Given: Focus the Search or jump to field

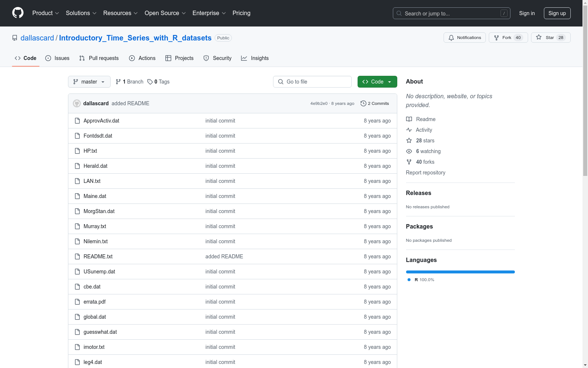Looking at the screenshot, I should pyautogui.click(x=452, y=13).
